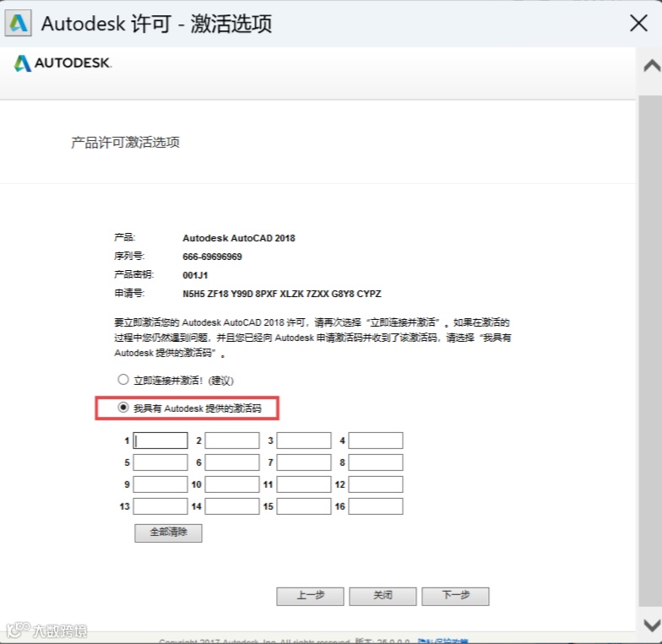Select 'I have an Autodesk activation code' radio option
The width and height of the screenshot is (662, 644).
(x=123, y=407)
